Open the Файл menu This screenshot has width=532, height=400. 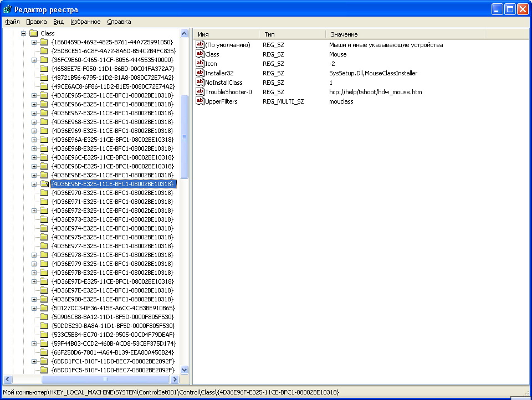[x=12, y=22]
